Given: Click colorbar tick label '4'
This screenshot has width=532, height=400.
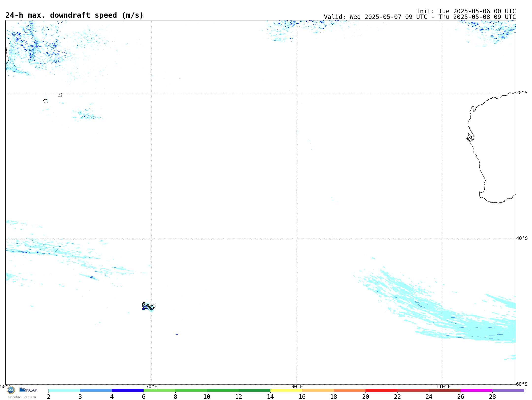Looking at the screenshot, I should click(112, 397).
